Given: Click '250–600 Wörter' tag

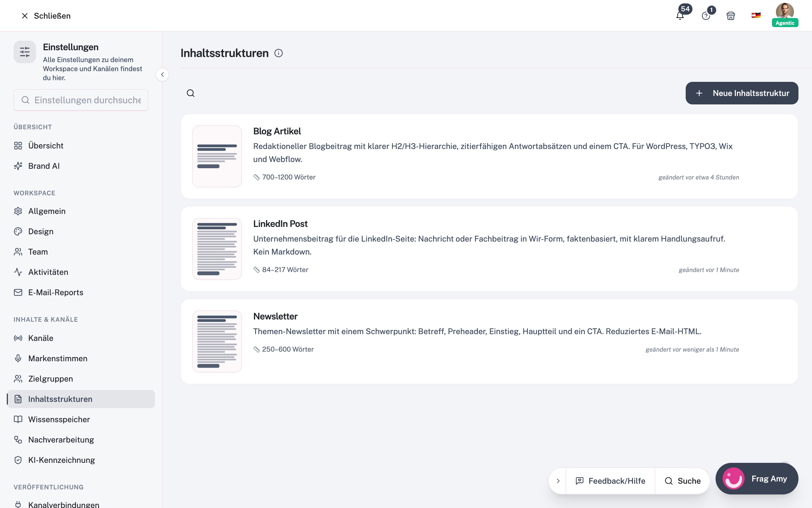Looking at the screenshot, I should [x=284, y=349].
